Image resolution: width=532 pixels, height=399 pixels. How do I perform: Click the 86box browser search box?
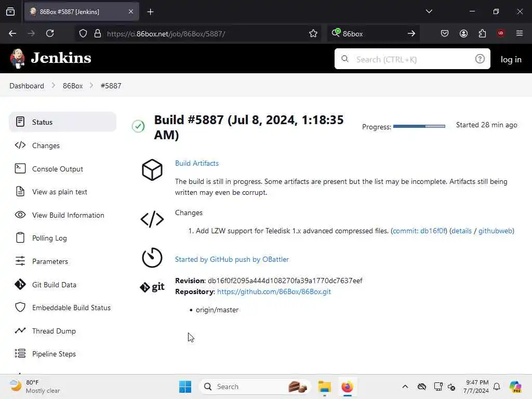click(373, 34)
